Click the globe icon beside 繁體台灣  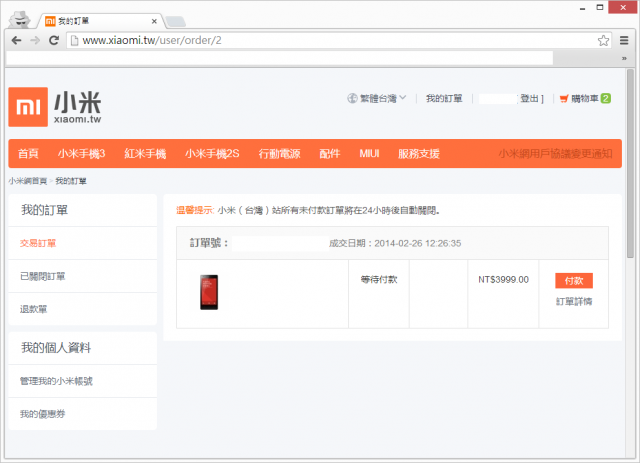[x=352, y=98]
